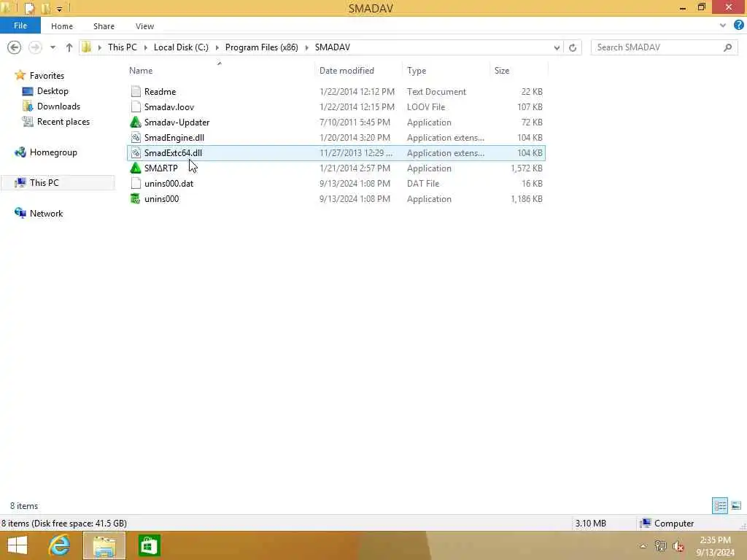Click the 1,572 KB size value
This screenshot has height=560, width=747.
tap(527, 168)
